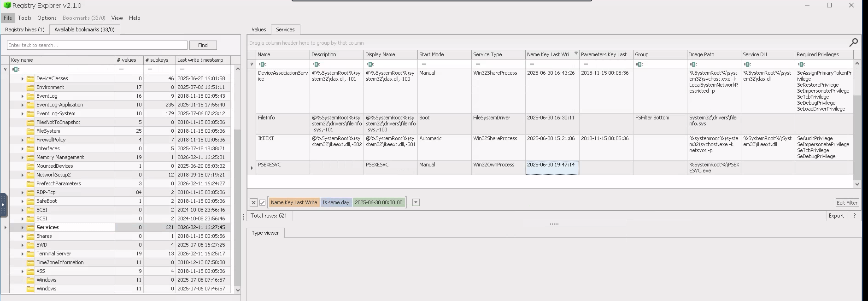Select the MountedDevices key row

(x=120, y=166)
